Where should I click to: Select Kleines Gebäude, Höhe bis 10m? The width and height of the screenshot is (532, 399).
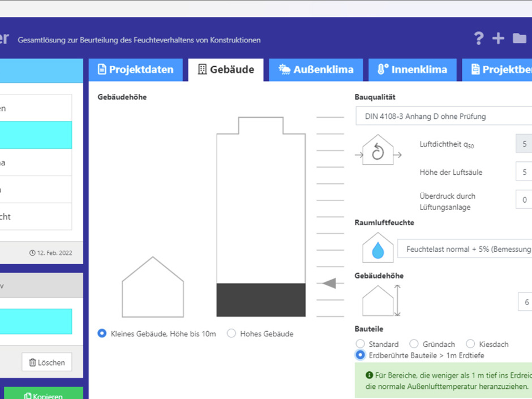102,333
